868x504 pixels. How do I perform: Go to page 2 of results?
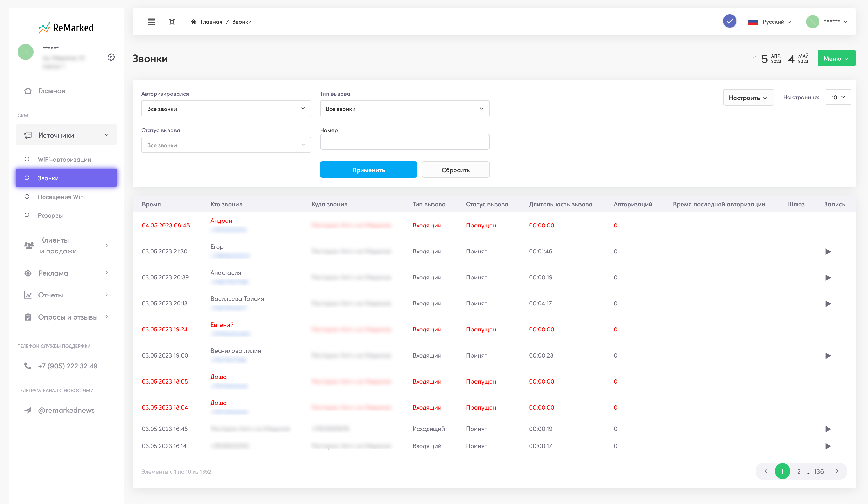pos(799,471)
